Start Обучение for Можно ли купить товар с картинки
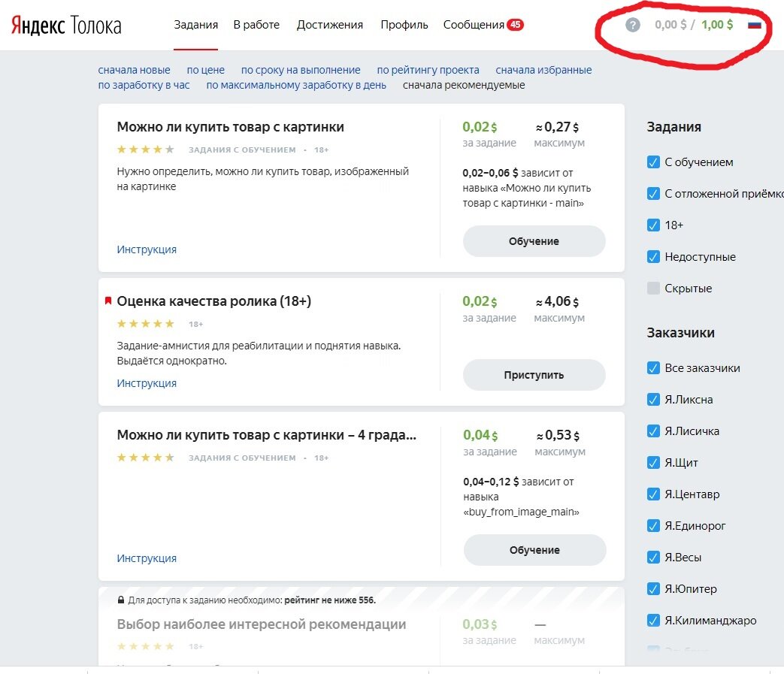Viewport: 784px width, 674px height. tap(534, 241)
